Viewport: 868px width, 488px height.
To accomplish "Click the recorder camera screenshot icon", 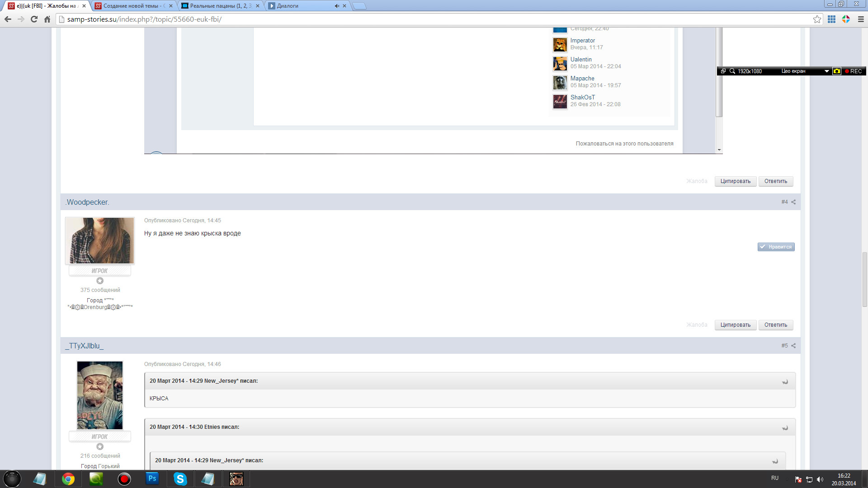I will coord(837,71).
